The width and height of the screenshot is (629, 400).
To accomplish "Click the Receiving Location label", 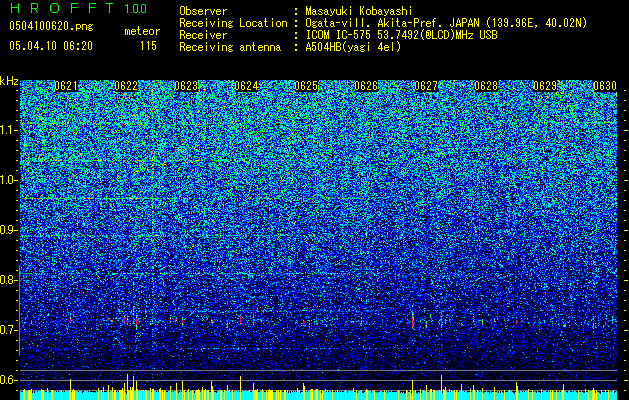I will [233, 23].
